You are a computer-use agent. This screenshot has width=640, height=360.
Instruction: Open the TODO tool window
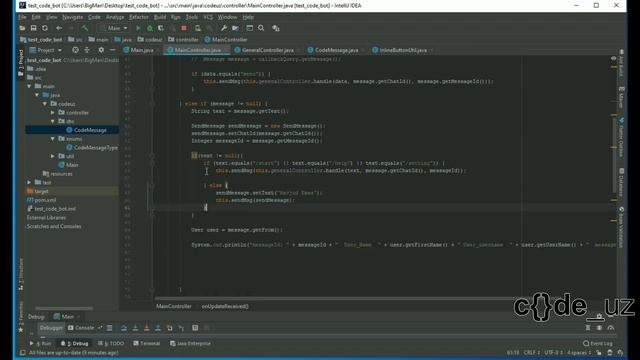click(x=111, y=343)
